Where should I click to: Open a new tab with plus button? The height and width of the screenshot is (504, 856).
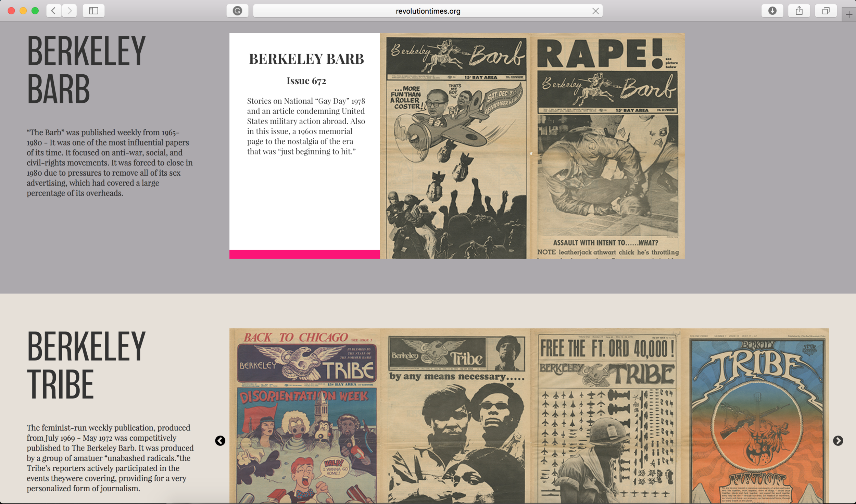pos(848,14)
